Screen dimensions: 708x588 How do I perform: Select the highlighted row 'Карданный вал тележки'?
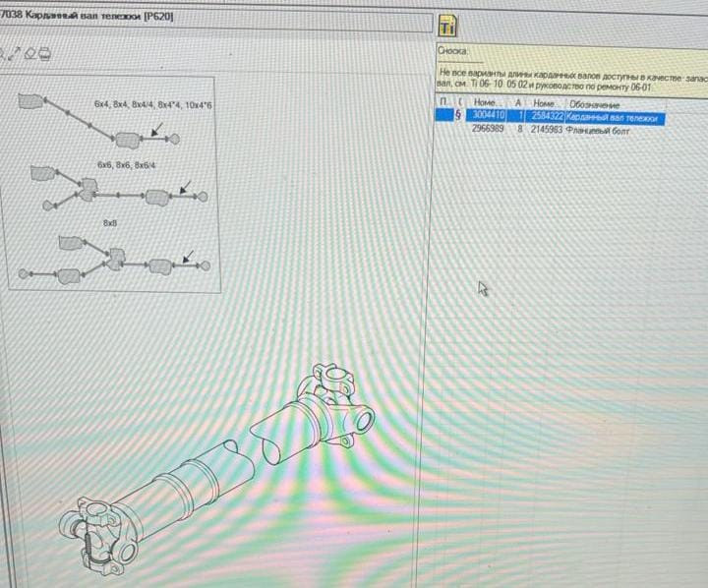(615, 117)
